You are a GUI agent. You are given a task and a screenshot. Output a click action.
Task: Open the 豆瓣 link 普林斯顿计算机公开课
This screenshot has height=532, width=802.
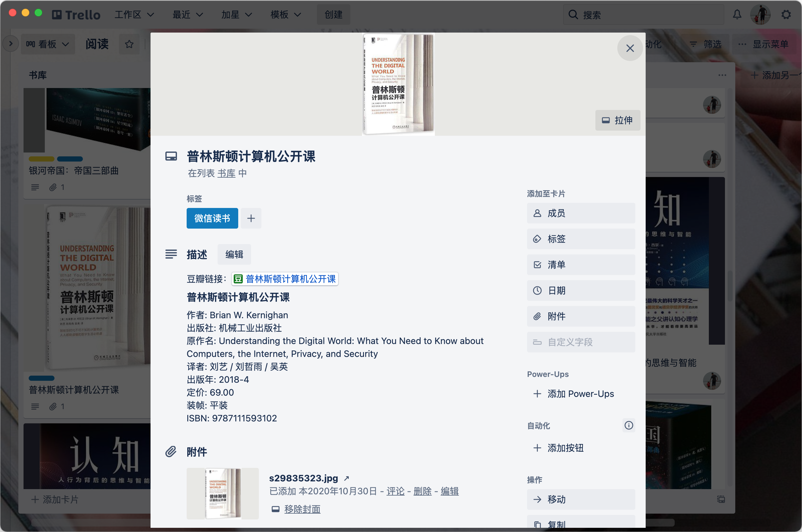(285, 279)
